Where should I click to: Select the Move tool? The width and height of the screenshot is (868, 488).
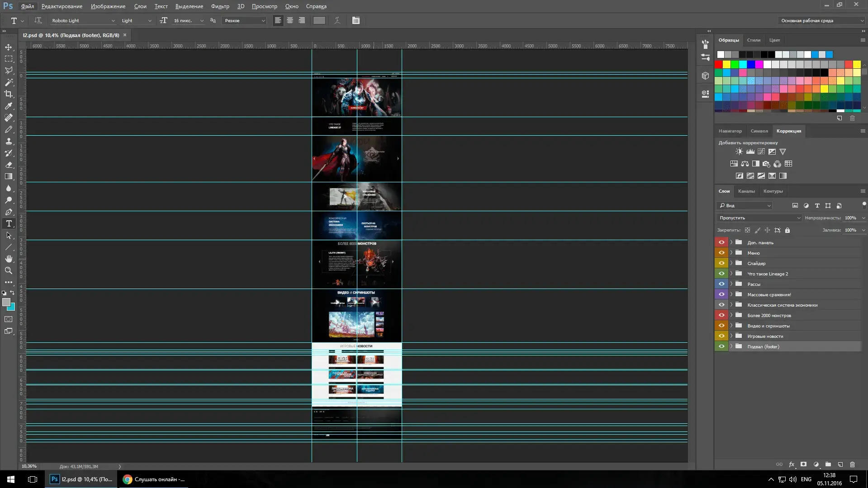(9, 47)
